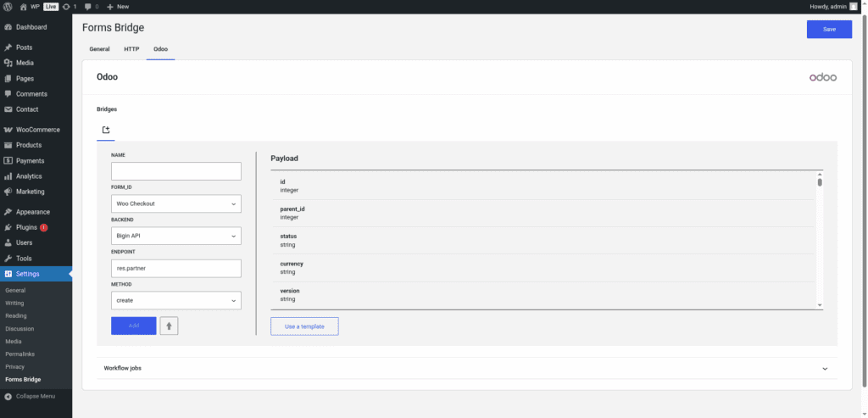Click the parent_id payload row

click(542, 213)
